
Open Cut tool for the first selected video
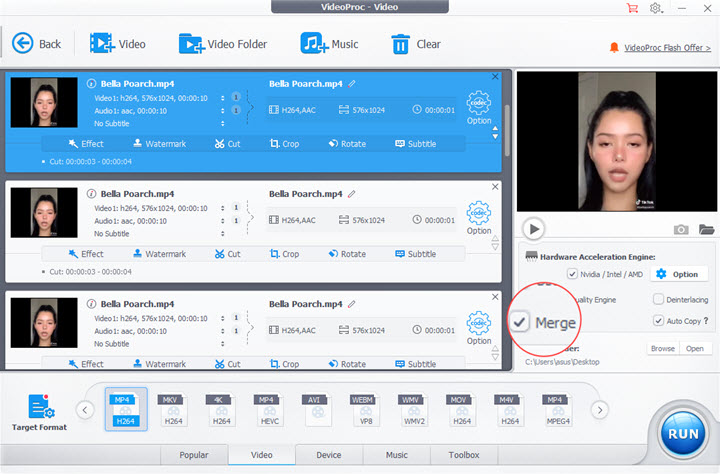click(227, 144)
